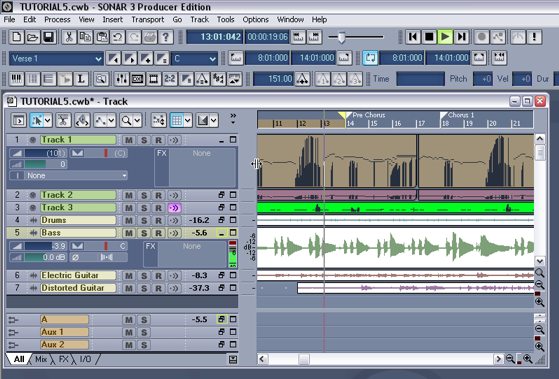Stop playback
Viewport: 559px width, 379px height.
point(429,37)
